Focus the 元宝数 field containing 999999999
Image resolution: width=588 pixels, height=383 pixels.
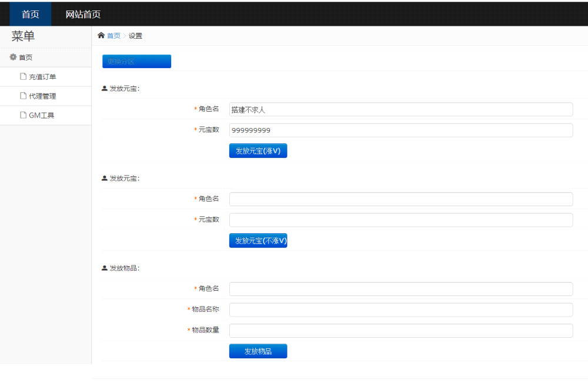tap(400, 130)
